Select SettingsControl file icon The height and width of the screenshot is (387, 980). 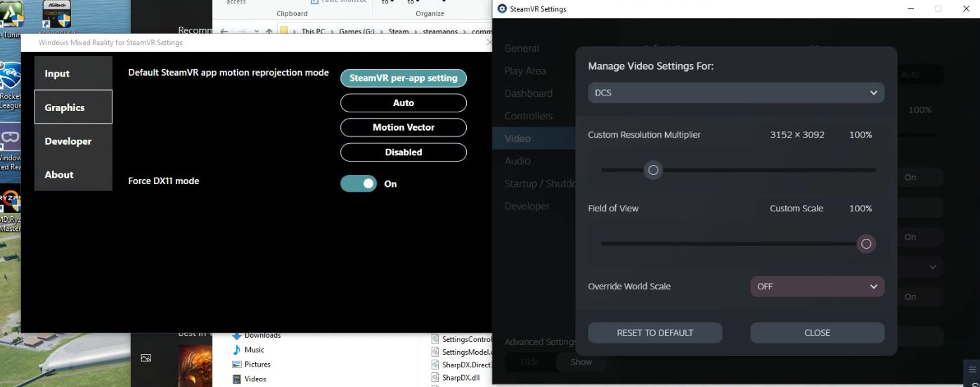coord(435,339)
